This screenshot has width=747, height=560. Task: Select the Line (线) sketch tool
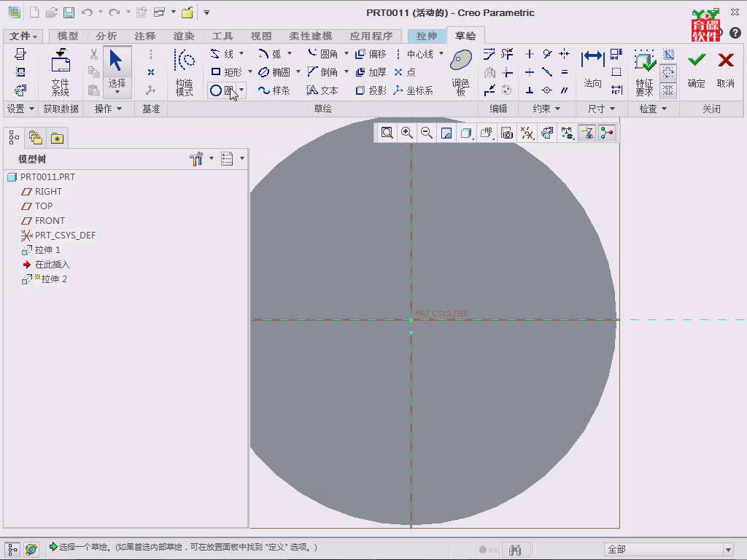222,54
